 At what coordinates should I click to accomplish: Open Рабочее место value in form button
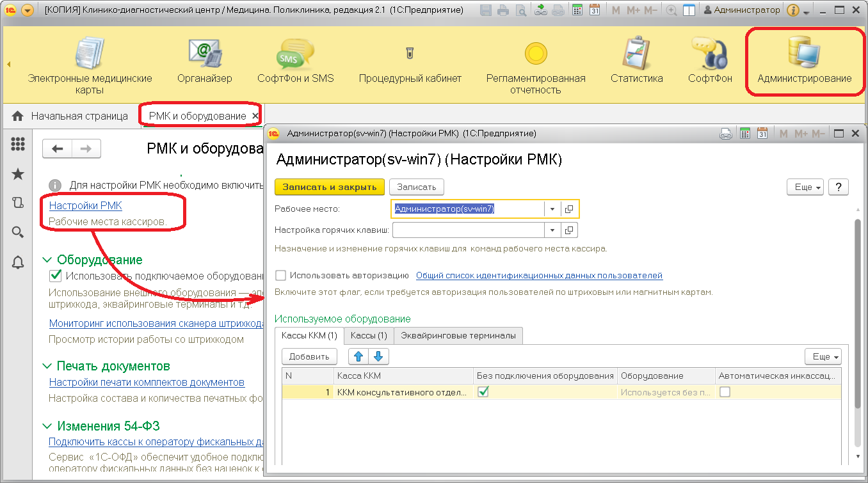[x=569, y=209]
